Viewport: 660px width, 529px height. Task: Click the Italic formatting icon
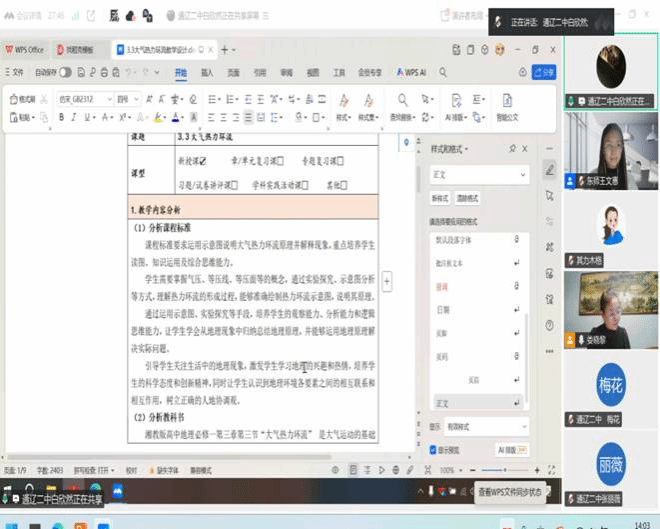[75, 117]
